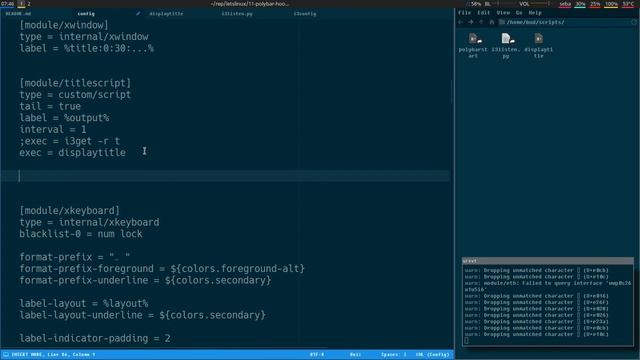Click the line "label = %output%"
Screen dimensions: 640x360
pyautogui.click(x=64, y=118)
